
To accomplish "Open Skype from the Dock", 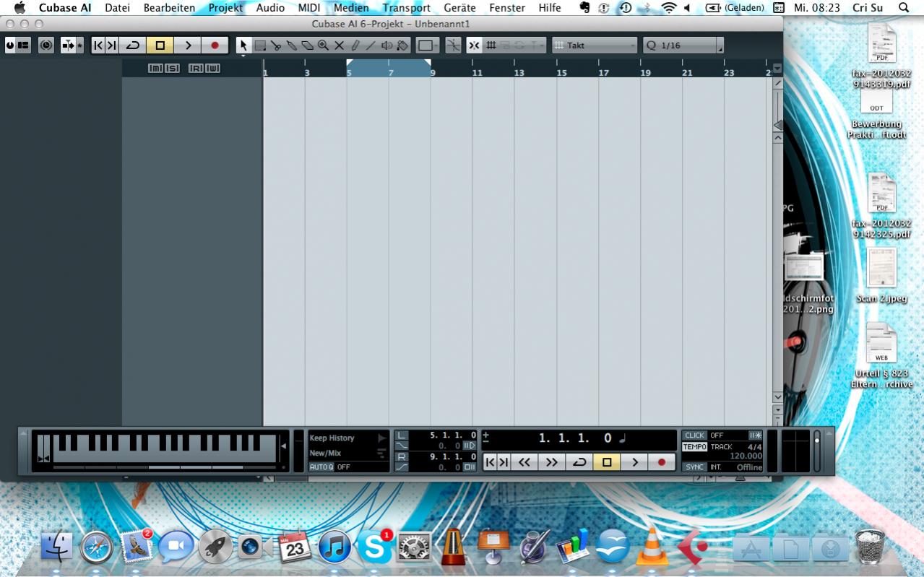I will click(374, 547).
